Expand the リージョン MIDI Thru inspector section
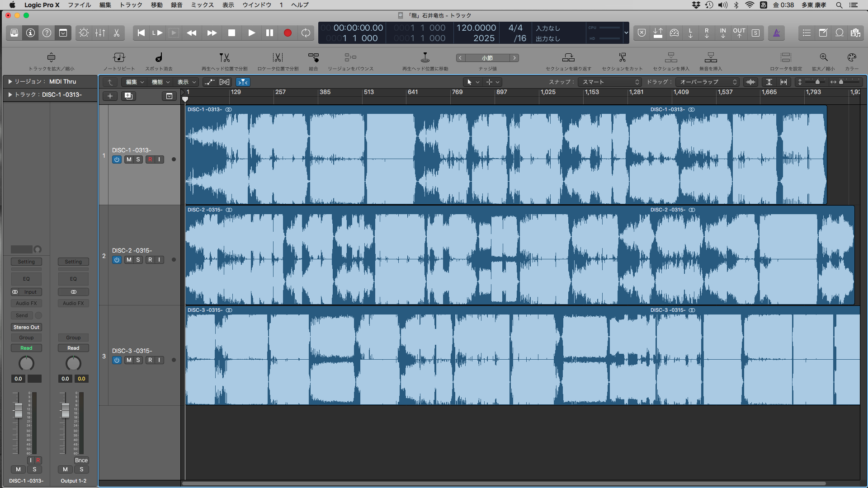Viewport: 868px width, 488px height. click(x=10, y=81)
